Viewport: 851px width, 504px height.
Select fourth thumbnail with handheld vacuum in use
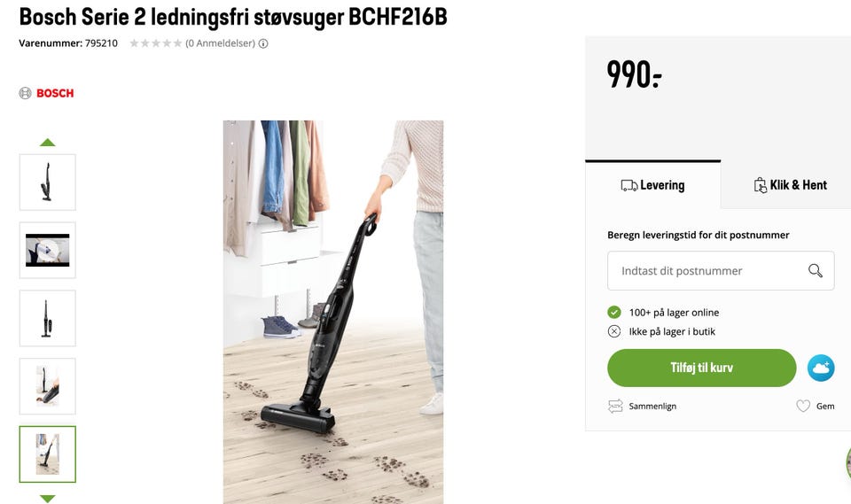[48, 386]
